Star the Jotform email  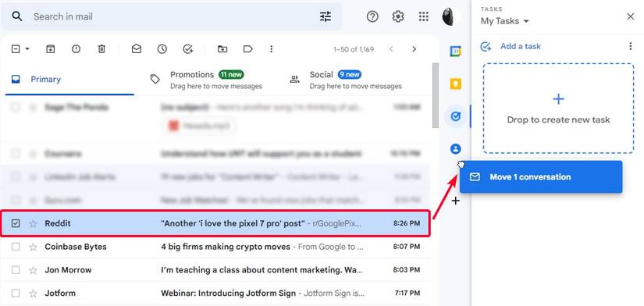tap(34, 294)
